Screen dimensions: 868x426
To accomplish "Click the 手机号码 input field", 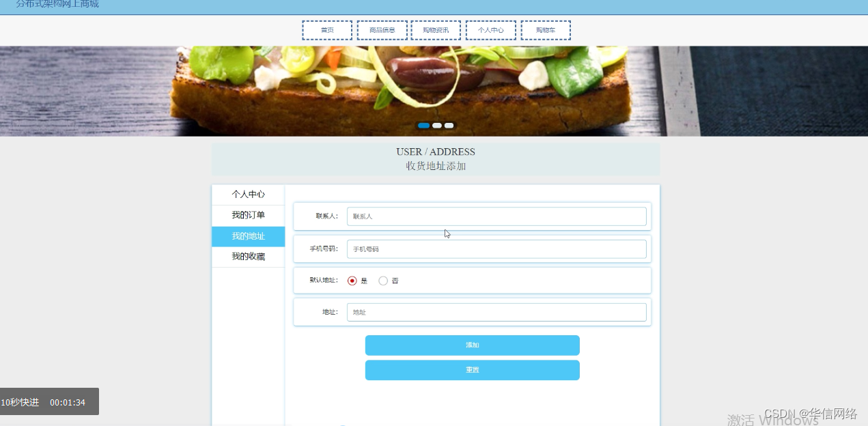I will point(496,248).
